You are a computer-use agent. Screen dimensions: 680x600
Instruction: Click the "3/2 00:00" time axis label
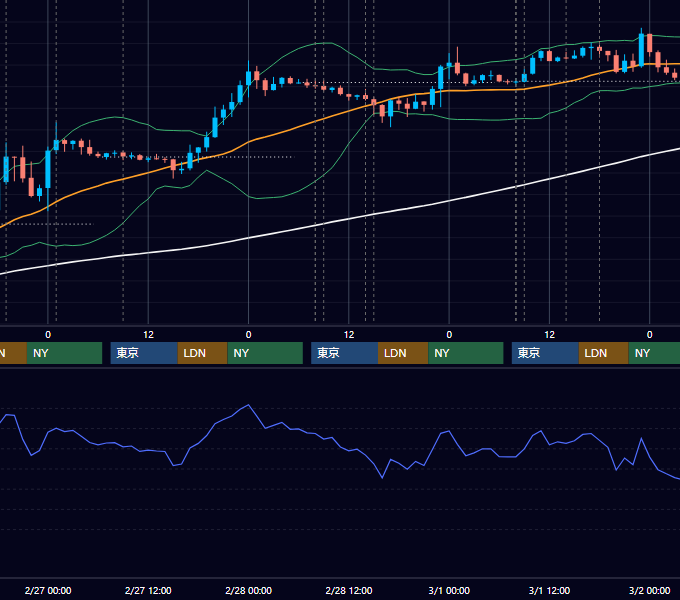649,590
